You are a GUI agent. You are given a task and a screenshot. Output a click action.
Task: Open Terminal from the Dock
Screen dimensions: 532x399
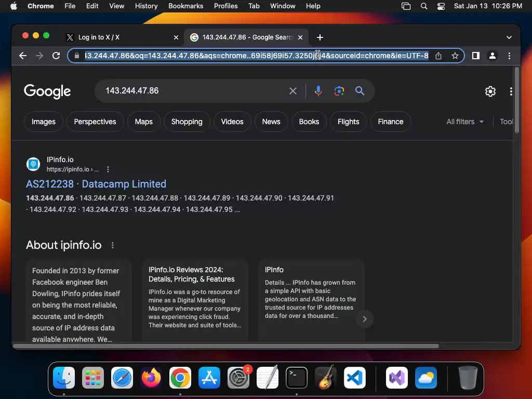[x=297, y=378]
